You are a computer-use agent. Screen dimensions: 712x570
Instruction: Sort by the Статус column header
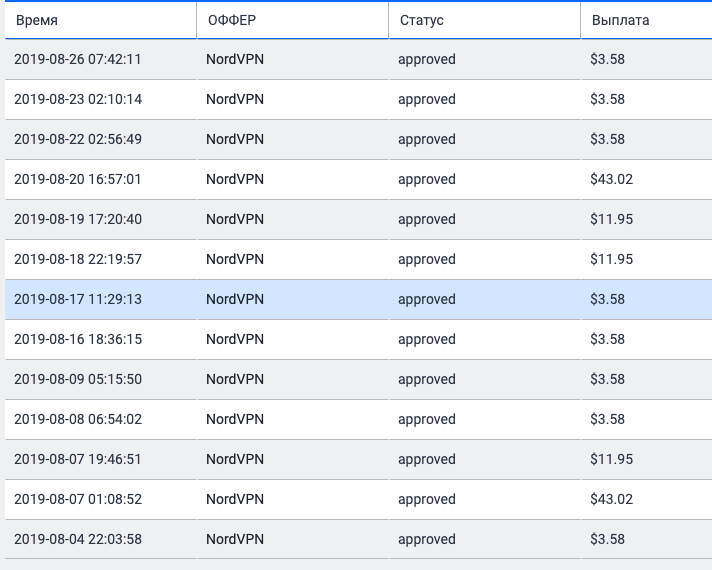coord(421,20)
